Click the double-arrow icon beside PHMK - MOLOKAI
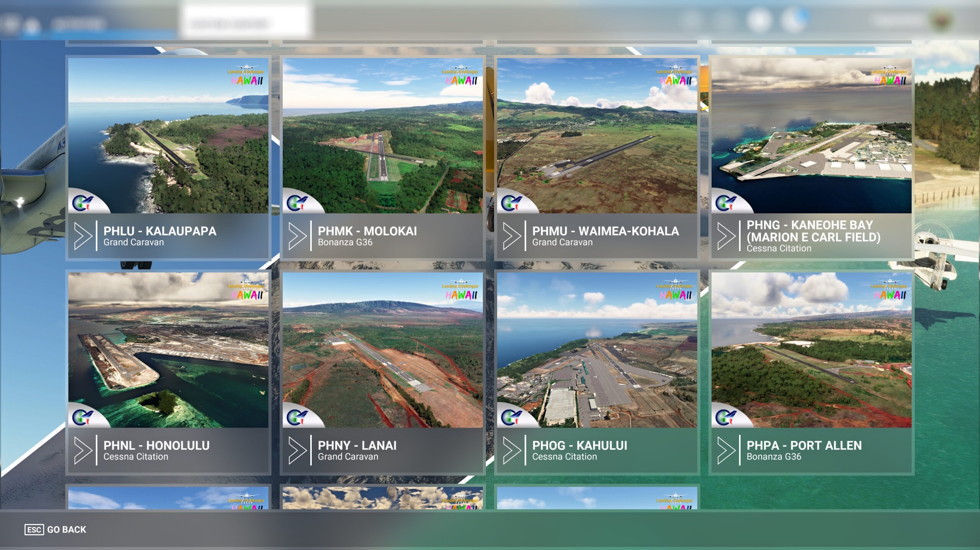 [x=297, y=236]
